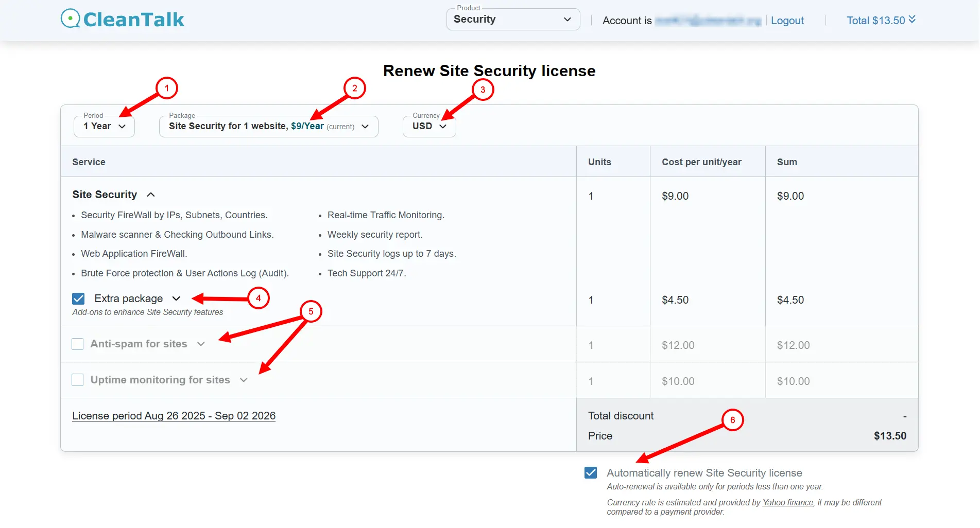Screen dimensions: 980x528
Task: Click the $4.50 Extra package sum
Action: (790, 300)
